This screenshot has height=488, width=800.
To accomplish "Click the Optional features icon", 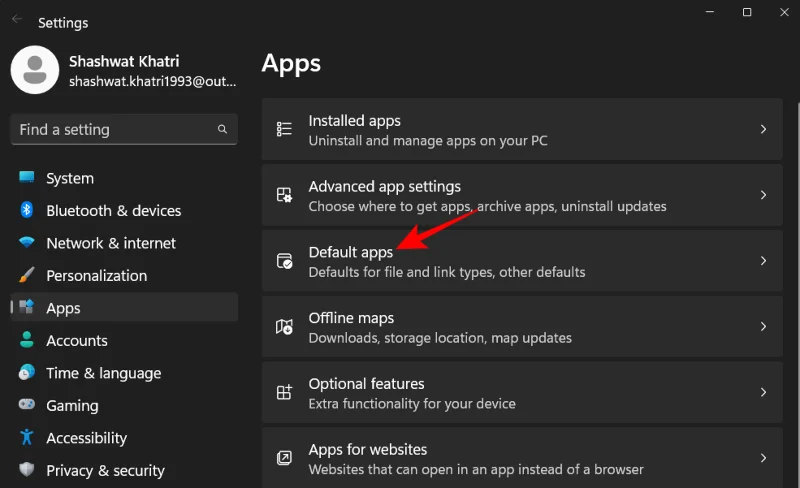I will 284,392.
